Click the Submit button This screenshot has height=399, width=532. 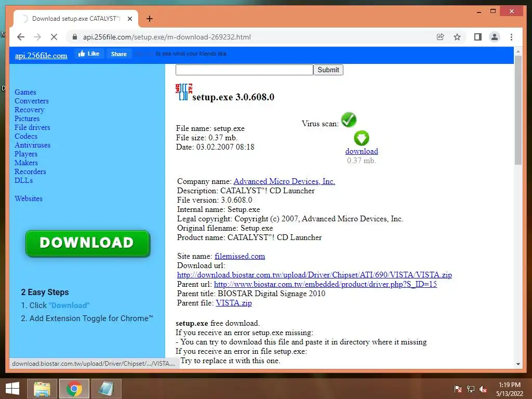[x=328, y=70]
